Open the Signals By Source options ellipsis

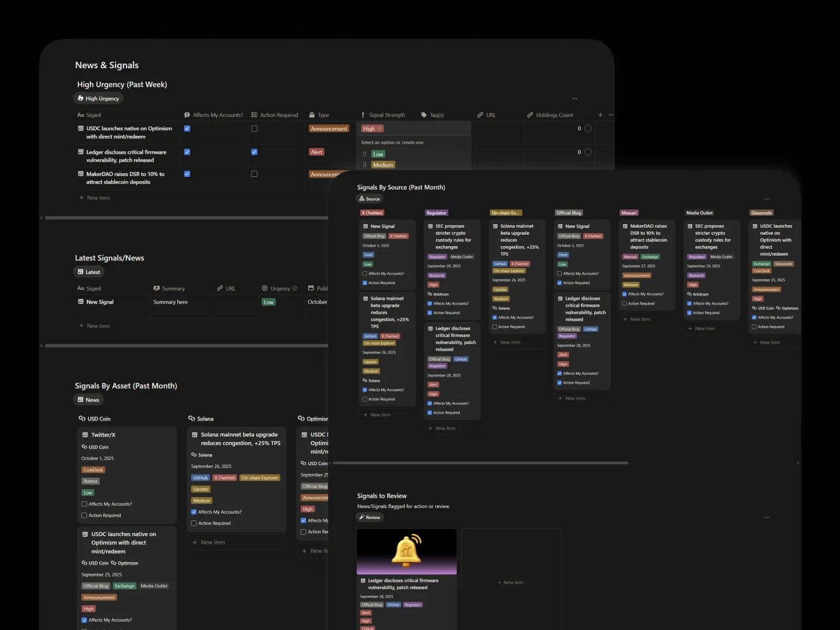766,199
